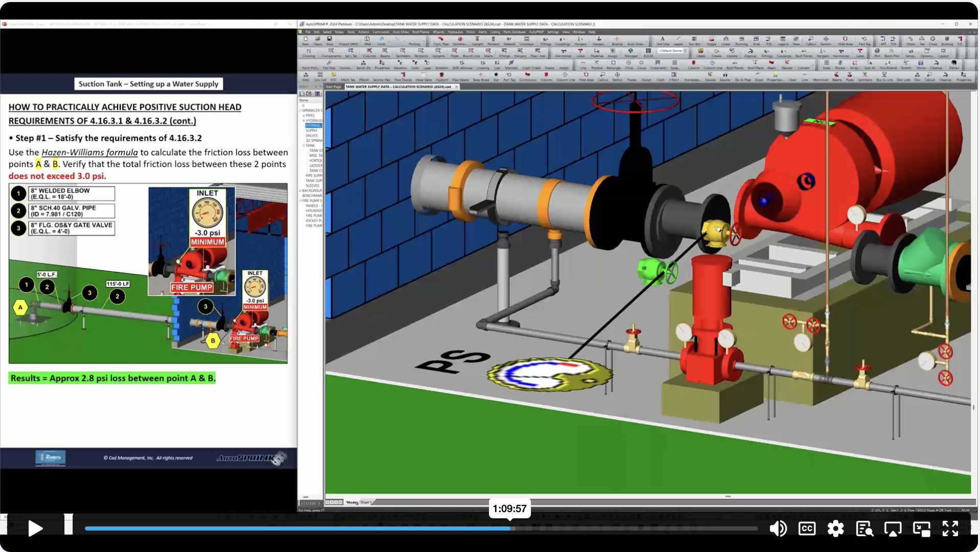
Task: Open the B.O.M. tool
Action: [648, 52]
